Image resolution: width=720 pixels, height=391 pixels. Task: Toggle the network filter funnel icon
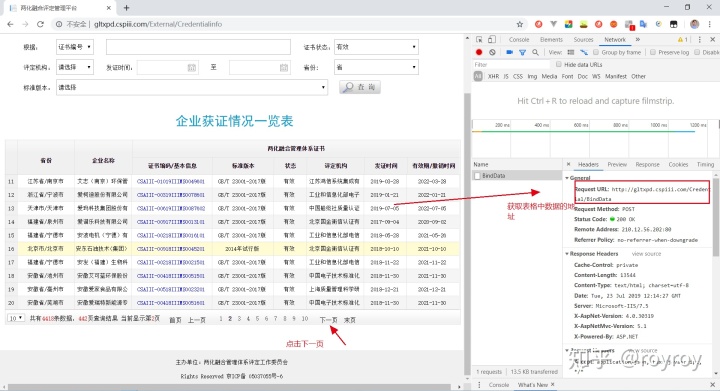(523, 53)
